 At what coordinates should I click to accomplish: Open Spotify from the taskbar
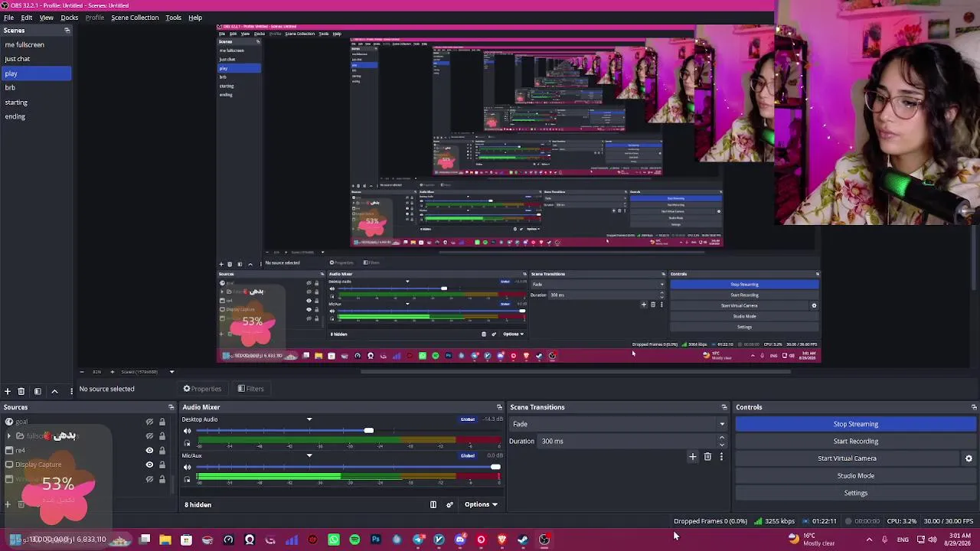tap(354, 540)
